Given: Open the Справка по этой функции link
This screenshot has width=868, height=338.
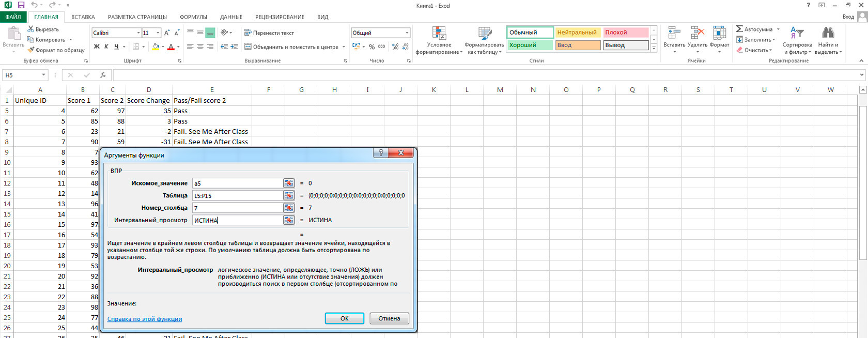Looking at the screenshot, I should point(145,319).
